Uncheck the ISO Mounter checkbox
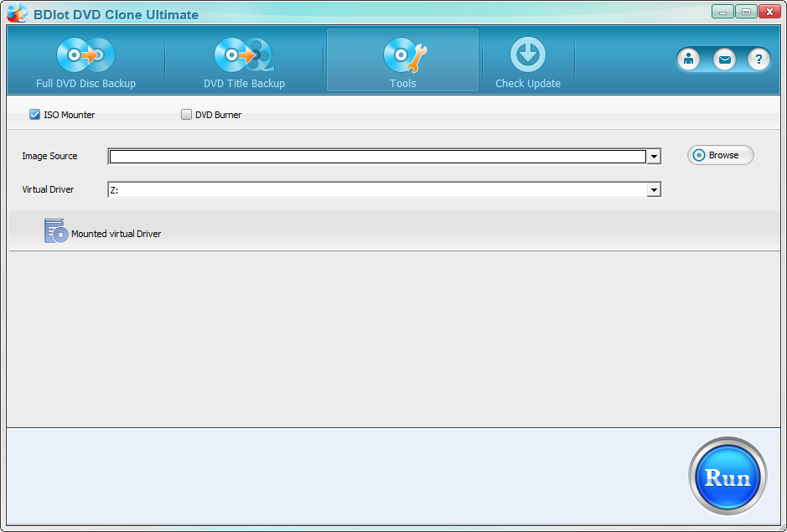Screen dimensions: 787x532 (34, 115)
